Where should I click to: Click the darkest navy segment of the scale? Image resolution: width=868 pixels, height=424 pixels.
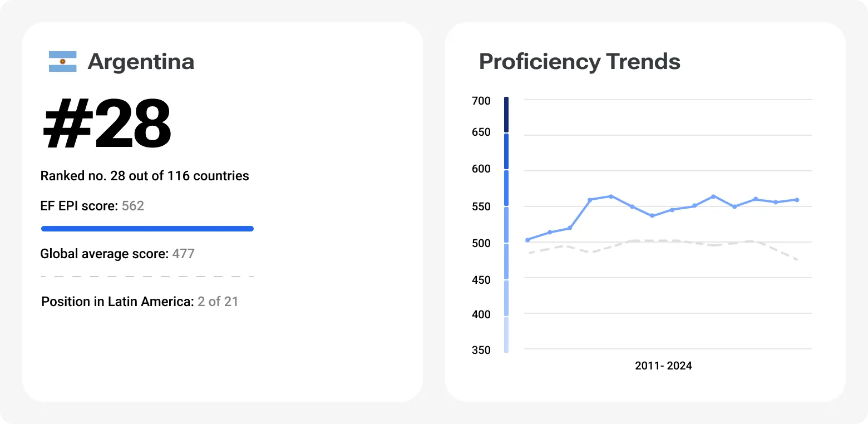[x=506, y=115]
